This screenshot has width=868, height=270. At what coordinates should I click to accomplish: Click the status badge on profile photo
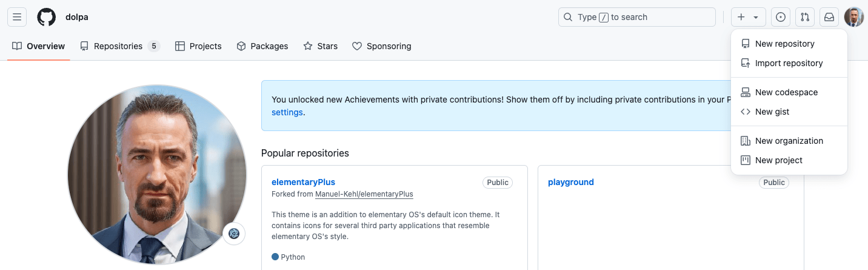click(x=234, y=234)
